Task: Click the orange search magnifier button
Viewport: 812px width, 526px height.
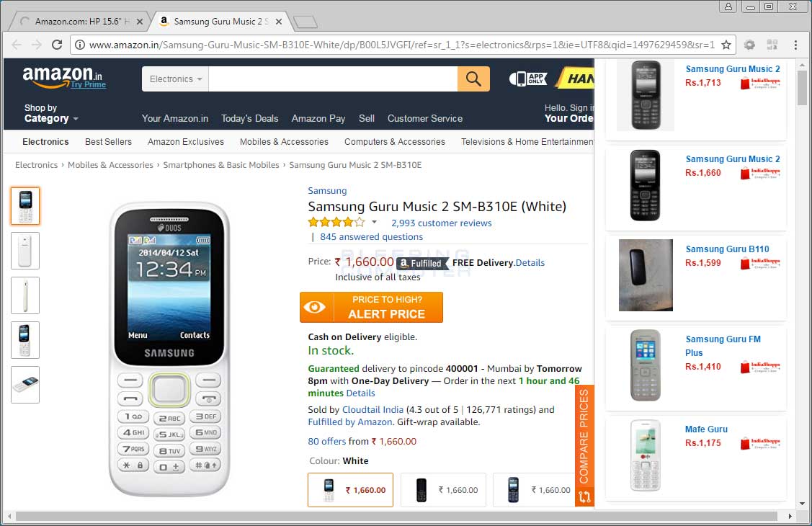Action: pyautogui.click(x=473, y=79)
